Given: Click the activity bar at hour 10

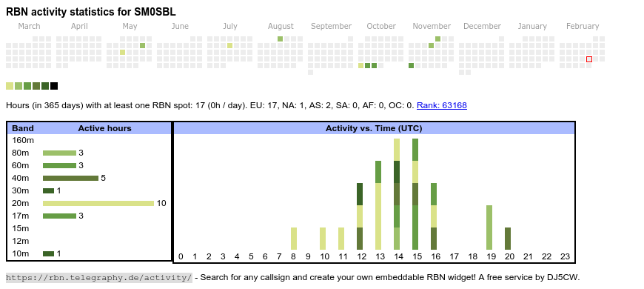Looking at the screenshot, I should 323,239.
